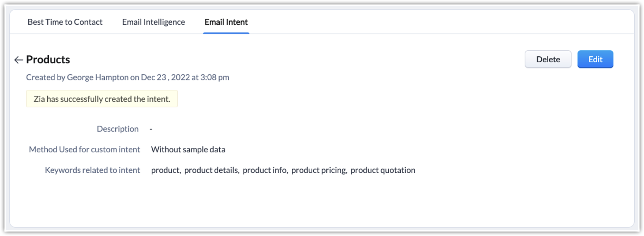Go back using the left arrow icon

pyautogui.click(x=18, y=60)
